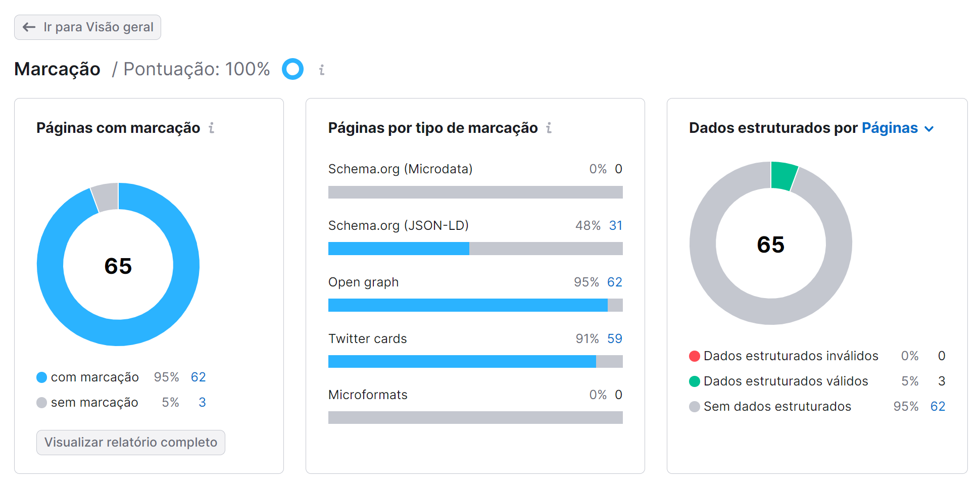980x486 pixels.
Task: Open the 31 pages with Schema.org JSON-LD link
Action: 616,225
